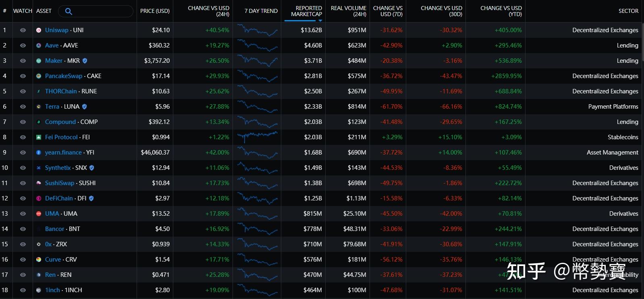Click the 0x logo icon
Viewport: 644px width, 299px height.
[x=39, y=244]
